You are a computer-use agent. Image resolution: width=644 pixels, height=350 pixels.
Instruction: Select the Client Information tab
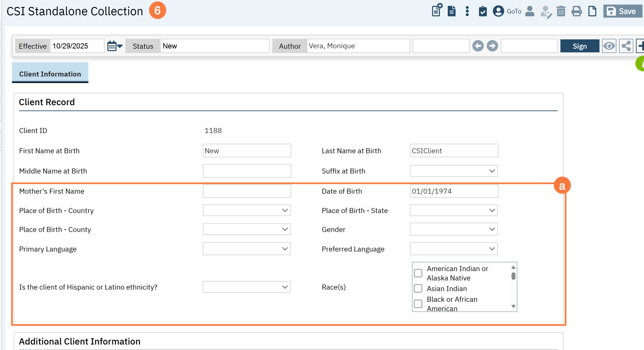pos(50,74)
